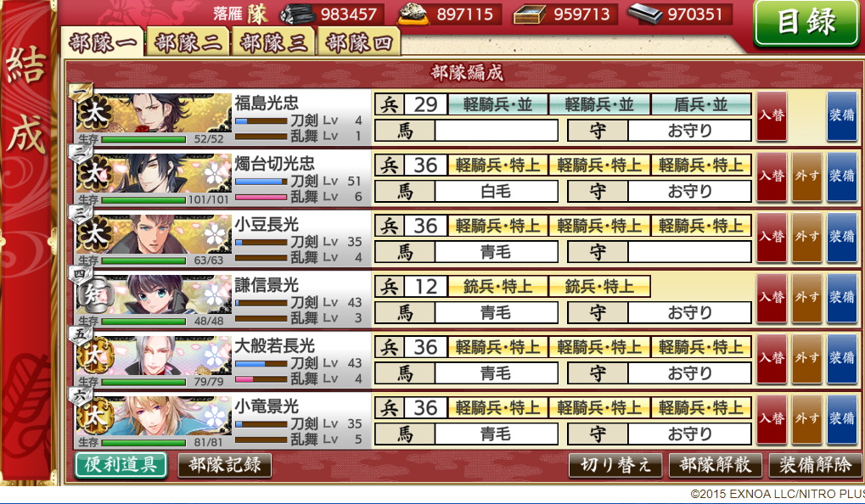Open 部隊記録 squad records
865x504 pixels.
pos(224,465)
